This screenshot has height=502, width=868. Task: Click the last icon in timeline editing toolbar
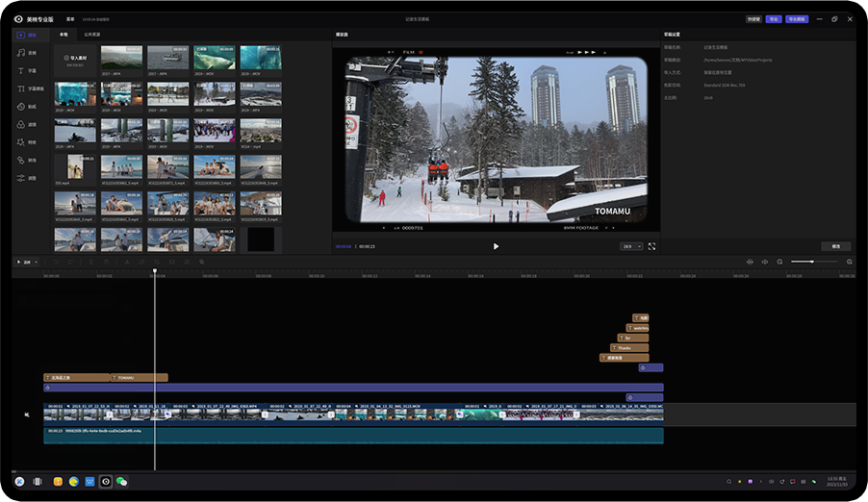coord(202,262)
